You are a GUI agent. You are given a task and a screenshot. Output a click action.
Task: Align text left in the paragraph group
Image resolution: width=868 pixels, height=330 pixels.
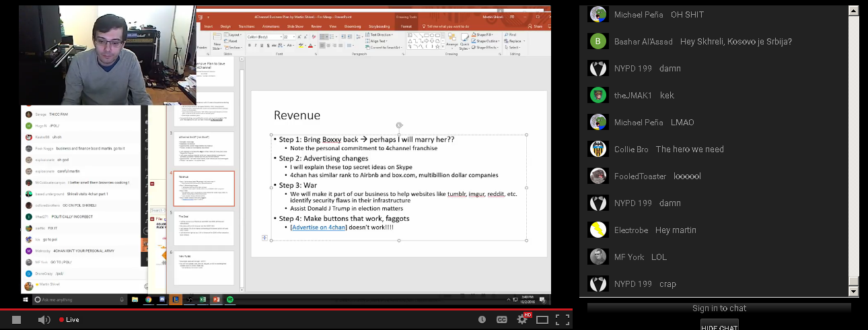[x=322, y=45]
